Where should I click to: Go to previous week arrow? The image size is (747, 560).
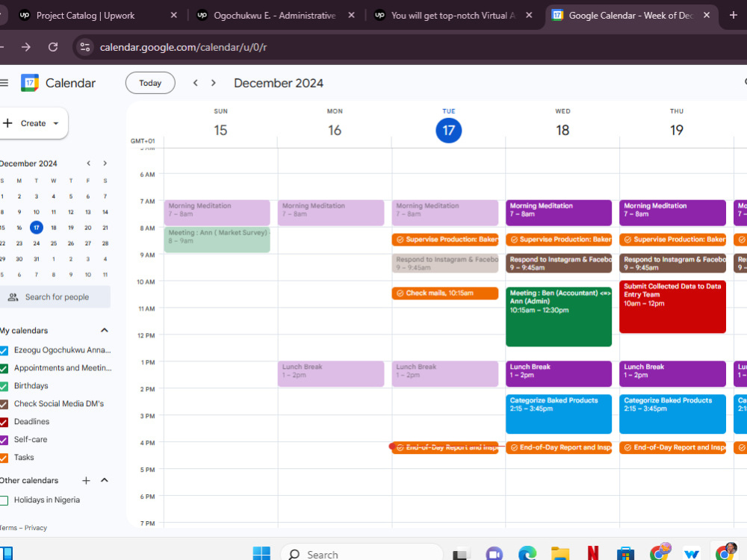pyautogui.click(x=195, y=83)
